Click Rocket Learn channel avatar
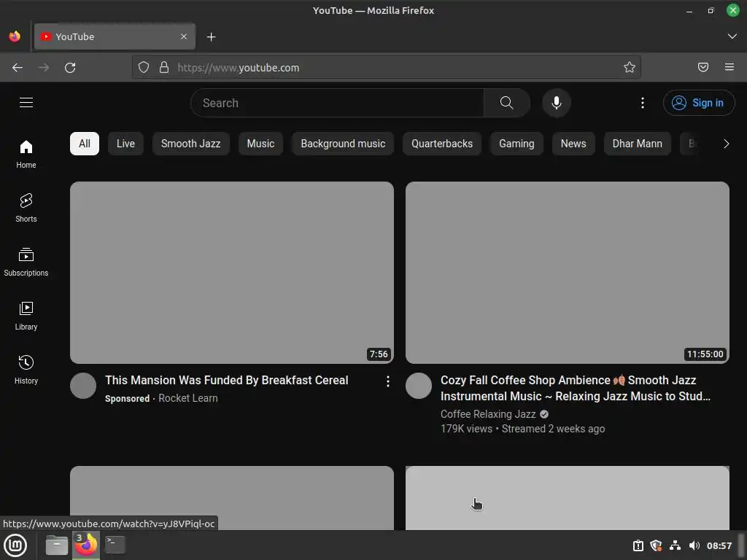This screenshot has width=747, height=560. [x=83, y=386]
